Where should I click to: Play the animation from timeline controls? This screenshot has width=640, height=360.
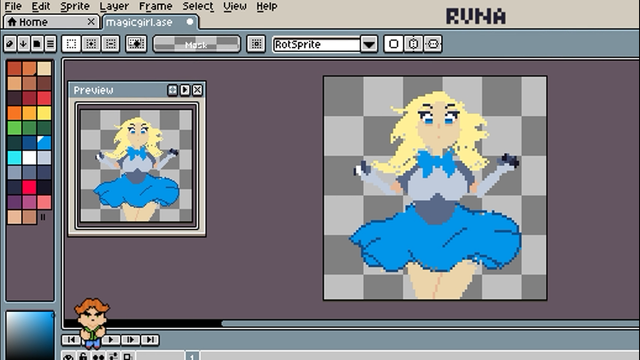point(111,340)
